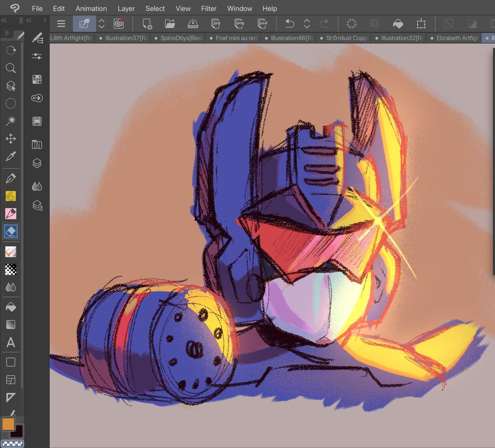
Task: Open the Window menu
Action: (x=240, y=8)
